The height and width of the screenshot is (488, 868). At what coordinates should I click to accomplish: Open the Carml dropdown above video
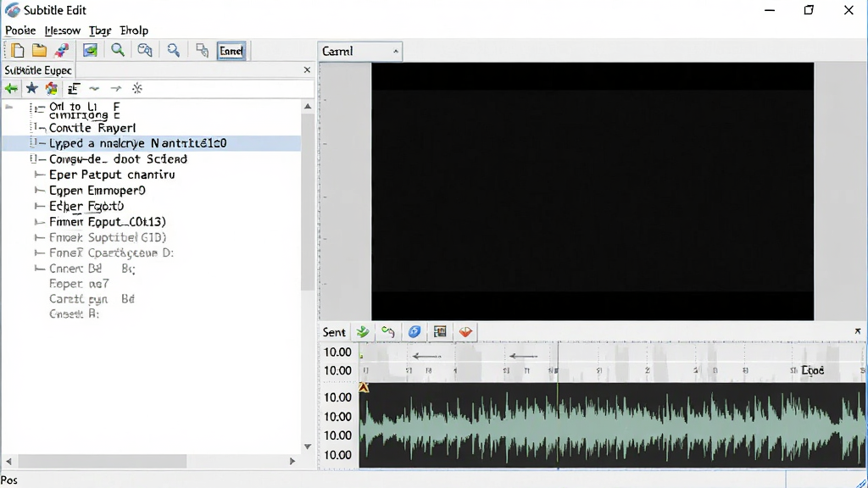[359, 52]
